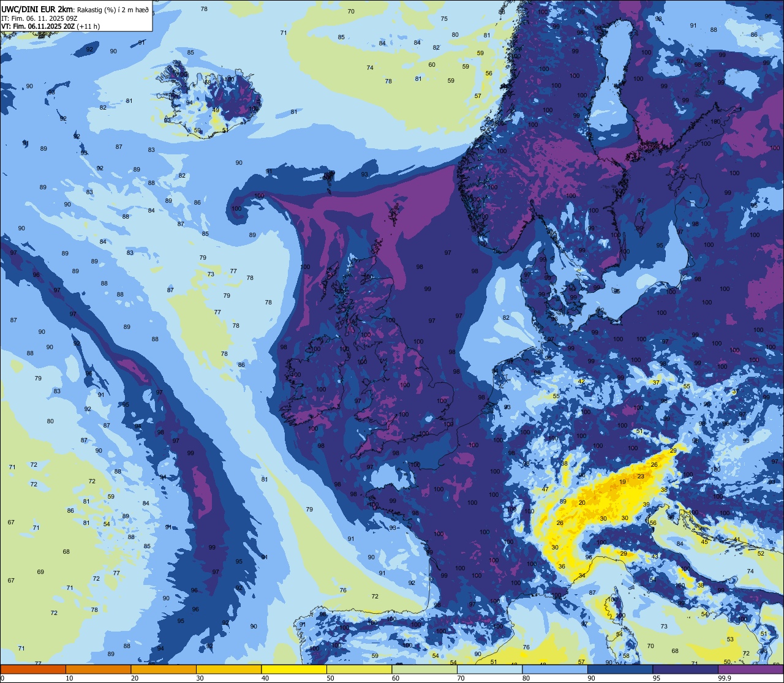The width and height of the screenshot is (784, 683).
Task: Click the pale yellow 50–60 legend segment
Action: [359, 669]
